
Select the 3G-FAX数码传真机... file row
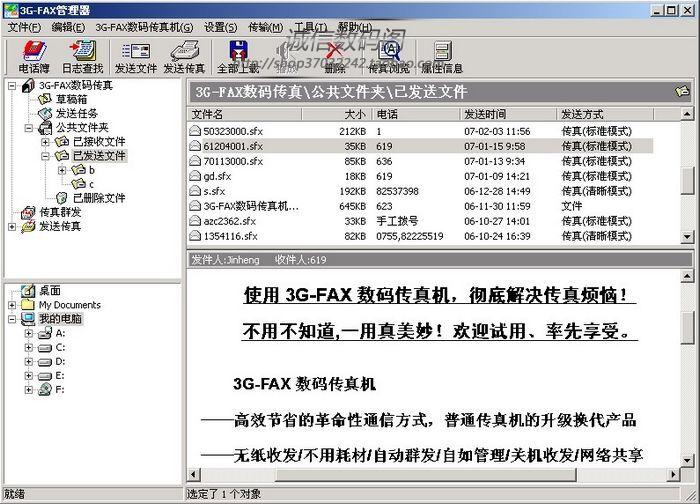pos(420,206)
